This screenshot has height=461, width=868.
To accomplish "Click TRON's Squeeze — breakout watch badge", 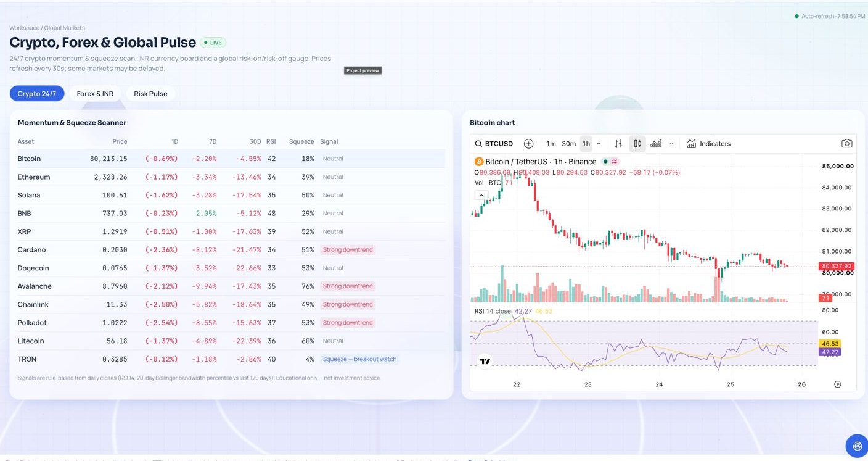I will tap(360, 359).
